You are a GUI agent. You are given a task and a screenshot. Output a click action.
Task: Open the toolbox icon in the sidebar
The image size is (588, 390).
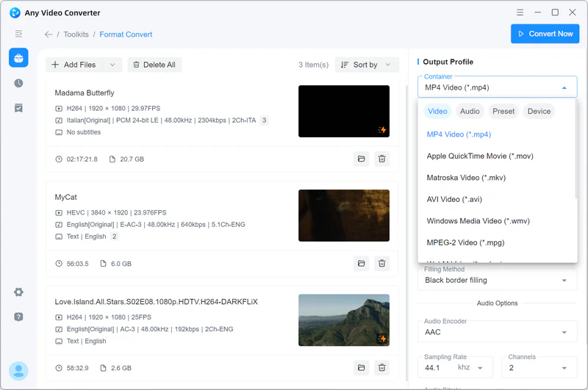18,58
